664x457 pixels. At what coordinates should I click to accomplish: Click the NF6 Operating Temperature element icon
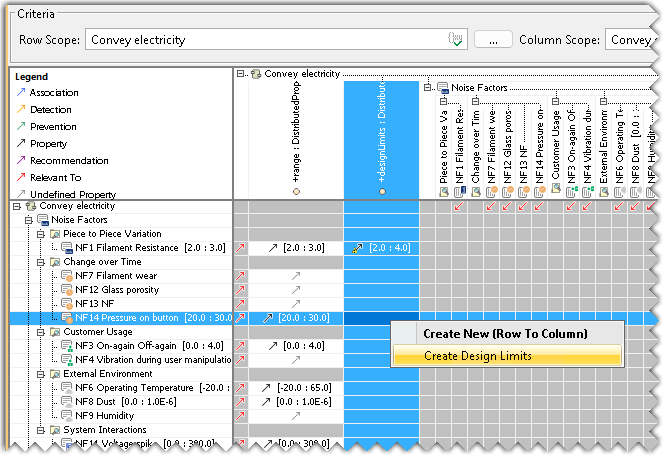pos(67,388)
